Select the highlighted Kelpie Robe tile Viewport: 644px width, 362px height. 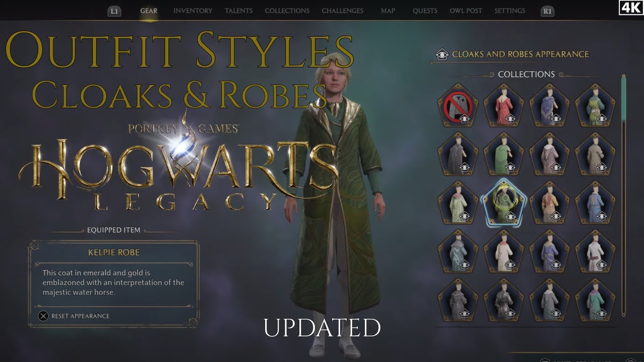tap(504, 202)
